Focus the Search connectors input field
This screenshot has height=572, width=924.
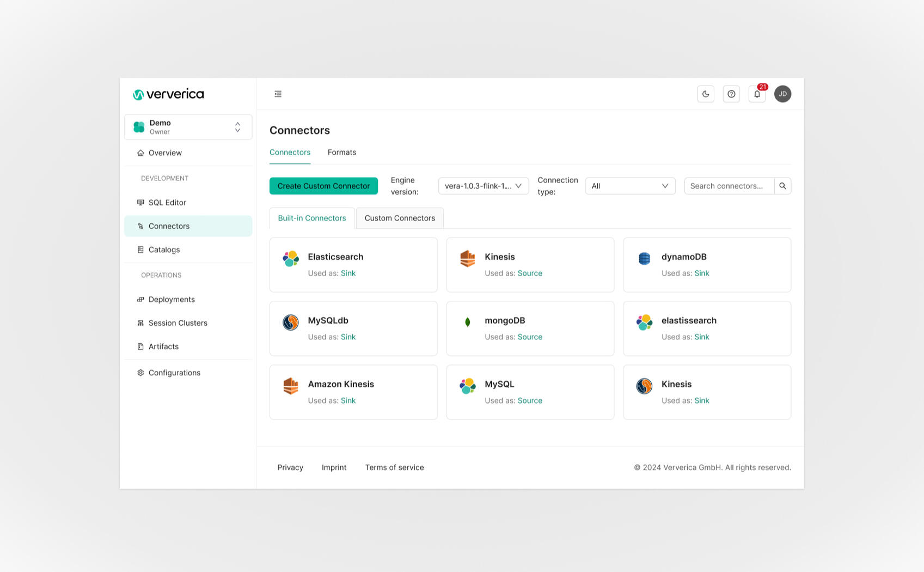coord(729,186)
